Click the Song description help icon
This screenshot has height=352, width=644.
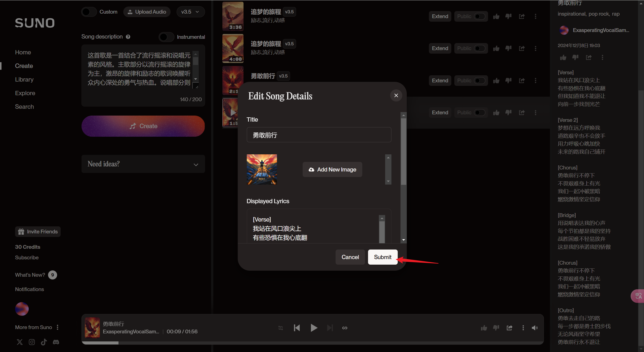click(128, 37)
